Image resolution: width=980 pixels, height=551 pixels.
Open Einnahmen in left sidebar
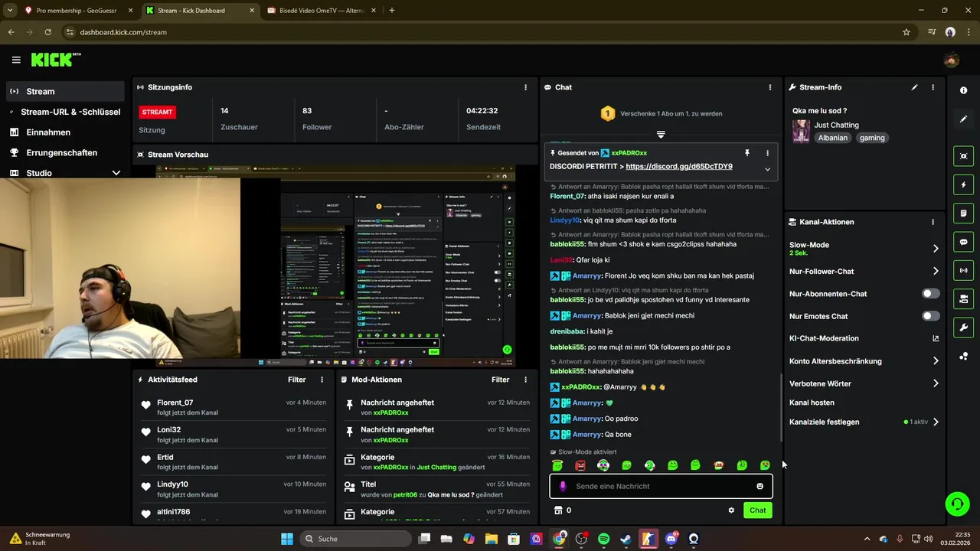point(65,132)
